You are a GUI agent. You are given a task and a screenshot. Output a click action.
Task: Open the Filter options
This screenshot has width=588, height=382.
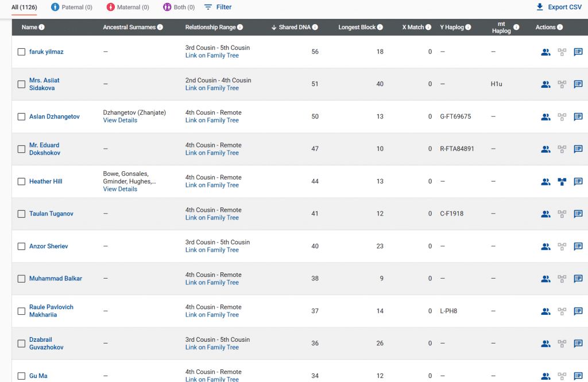pyautogui.click(x=218, y=7)
